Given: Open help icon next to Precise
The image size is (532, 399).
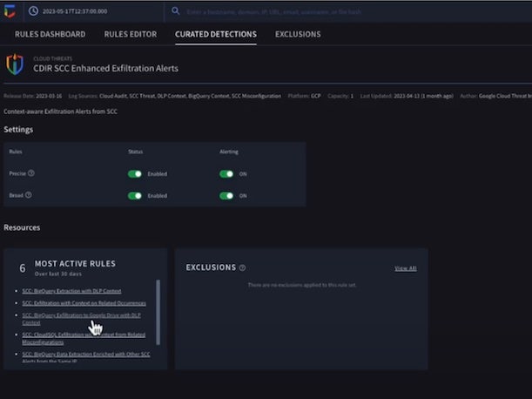Looking at the screenshot, I should tap(31, 172).
